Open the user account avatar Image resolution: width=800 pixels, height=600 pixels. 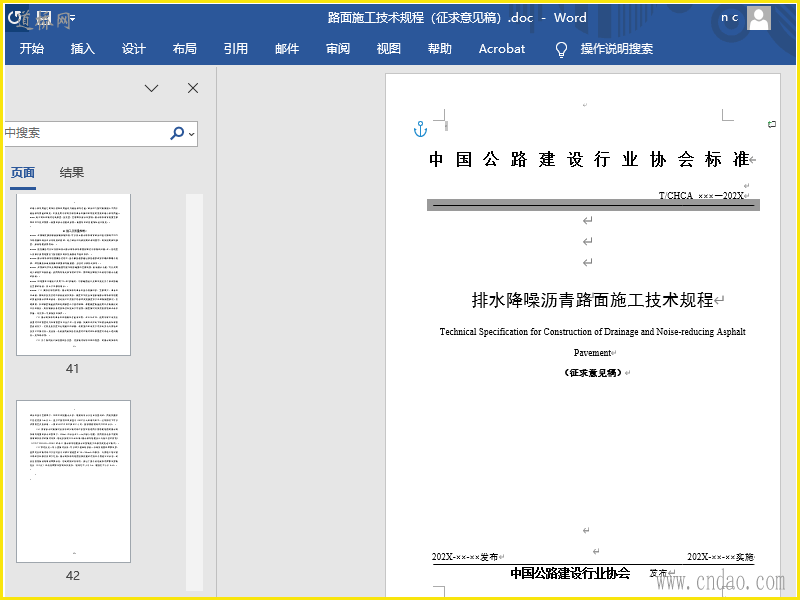click(759, 18)
